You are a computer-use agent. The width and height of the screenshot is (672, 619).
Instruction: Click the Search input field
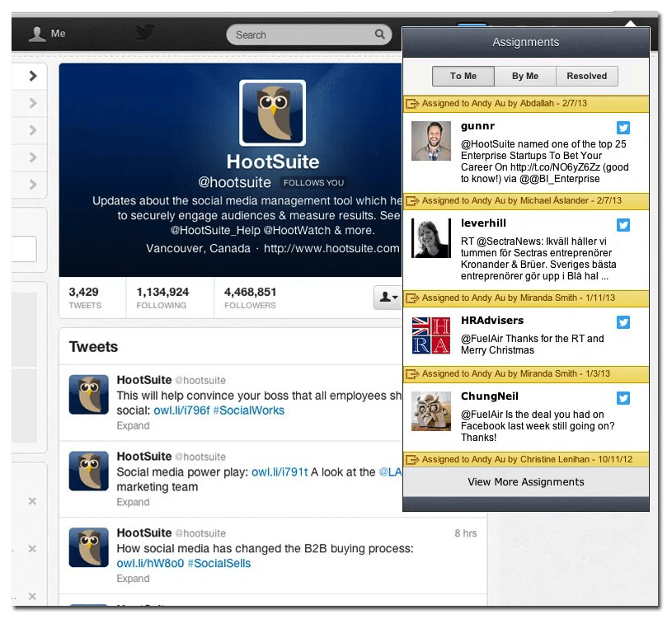point(301,35)
